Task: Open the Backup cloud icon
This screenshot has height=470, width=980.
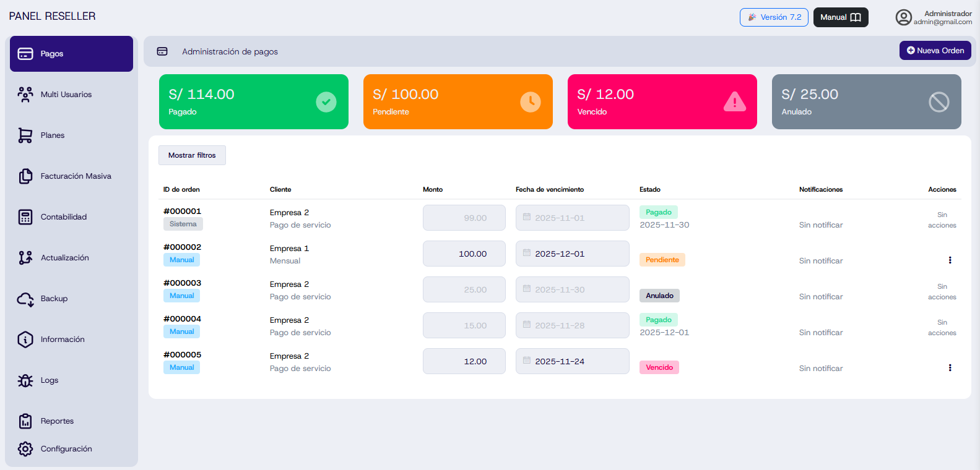Action: tap(25, 299)
